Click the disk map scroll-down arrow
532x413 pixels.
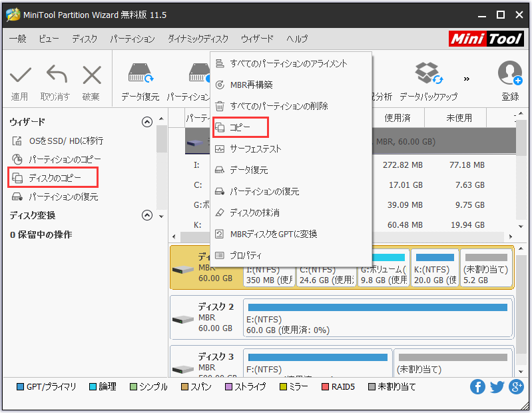pos(521,372)
